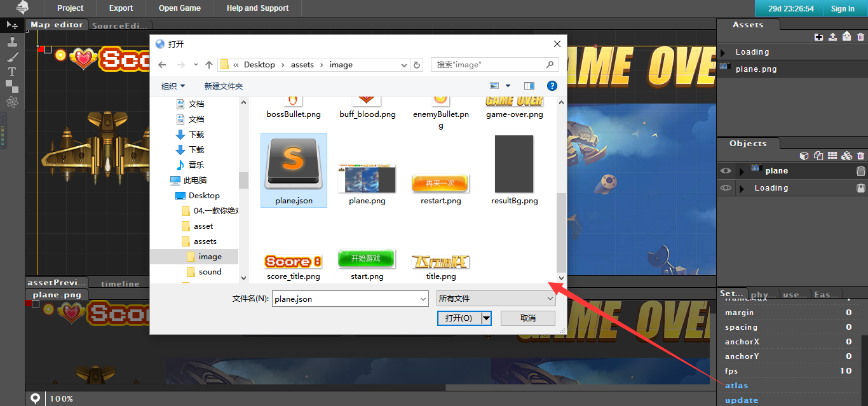Go back in the file dialog
This screenshot has height=406, width=868.
pyautogui.click(x=162, y=65)
